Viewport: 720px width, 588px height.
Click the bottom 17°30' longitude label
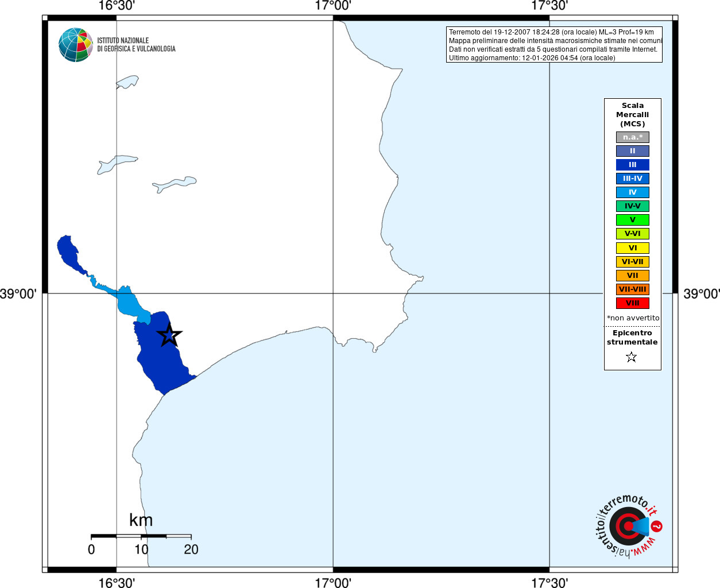pos(549,582)
